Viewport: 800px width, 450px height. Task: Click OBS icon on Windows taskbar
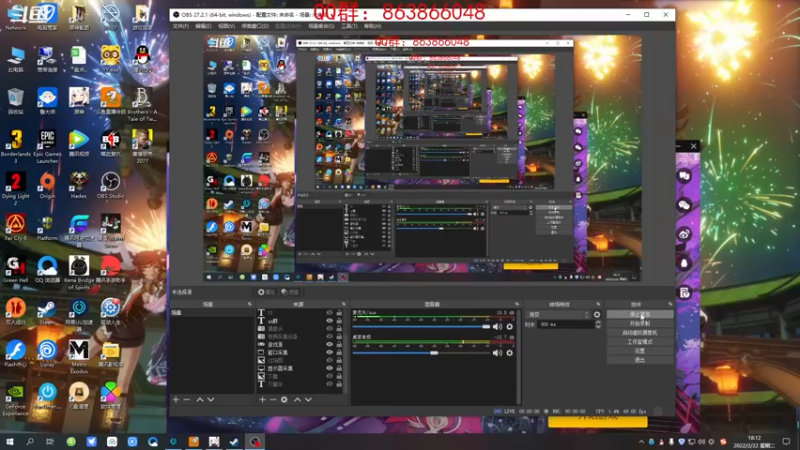pyautogui.click(x=255, y=441)
